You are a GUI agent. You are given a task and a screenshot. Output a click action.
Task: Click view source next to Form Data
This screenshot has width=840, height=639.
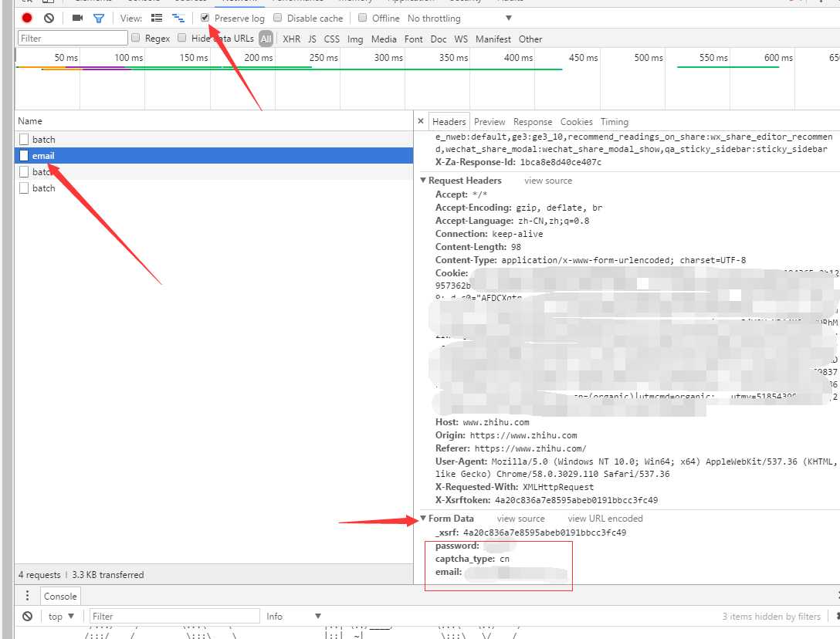pyautogui.click(x=520, y=519)
